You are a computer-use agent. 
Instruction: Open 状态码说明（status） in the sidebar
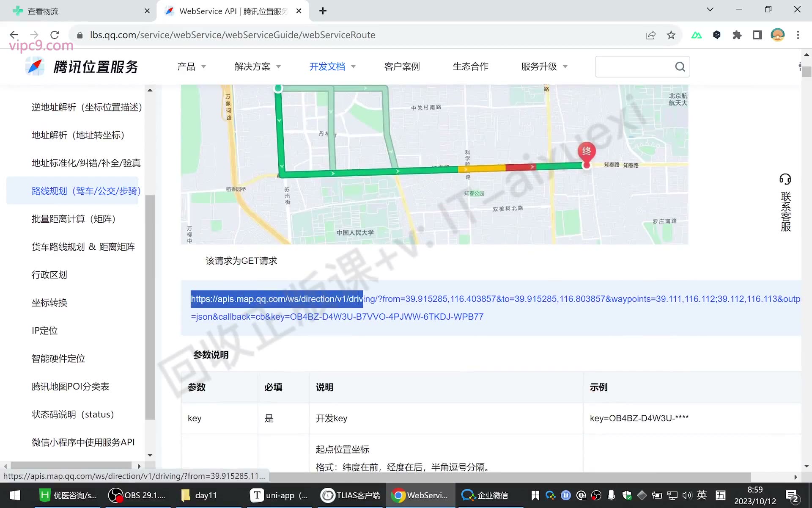coord(73,414)
